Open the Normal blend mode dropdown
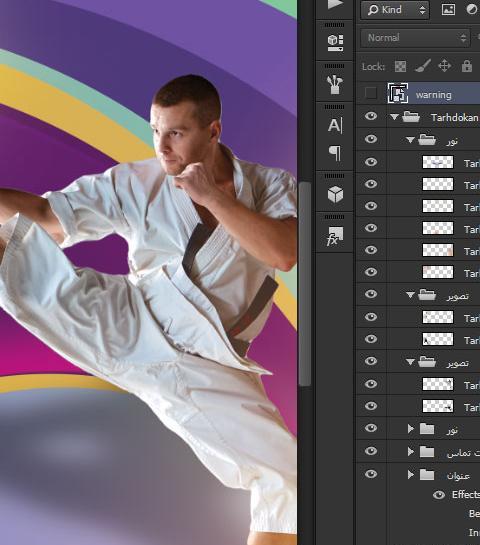Image resolution: width=480 pixels, height=545 pixels. [415, 38]
